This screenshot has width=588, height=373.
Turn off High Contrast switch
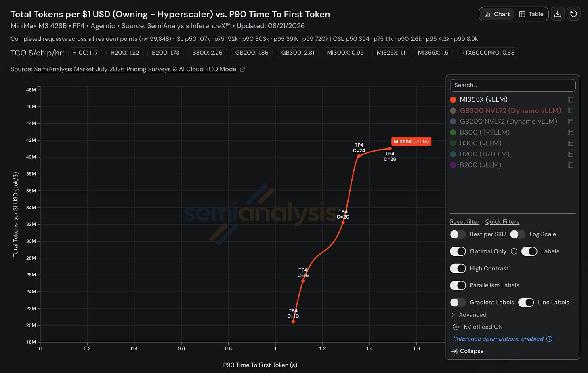click(458, 268)
